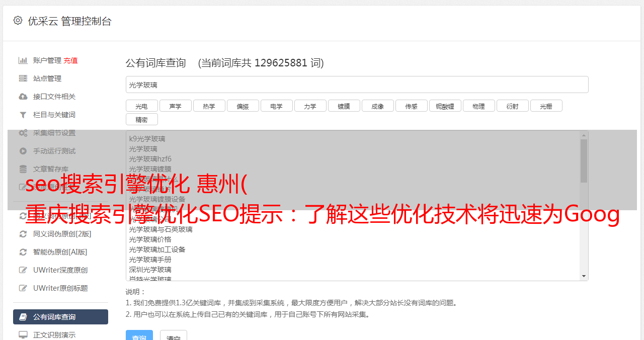644x340 pixels.
Task: Click the 光电 tag button
Action: 141,106
